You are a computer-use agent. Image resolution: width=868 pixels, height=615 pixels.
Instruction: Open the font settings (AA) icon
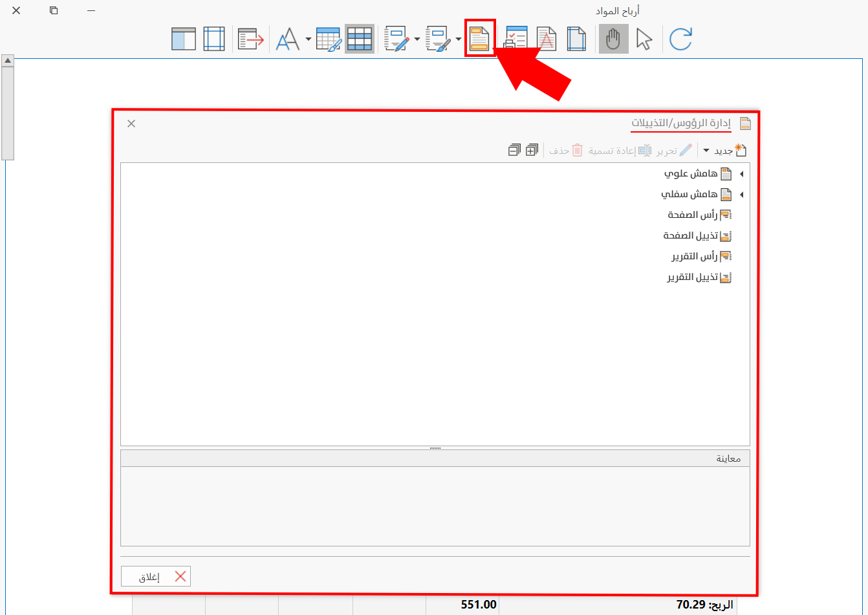point(288,39)
